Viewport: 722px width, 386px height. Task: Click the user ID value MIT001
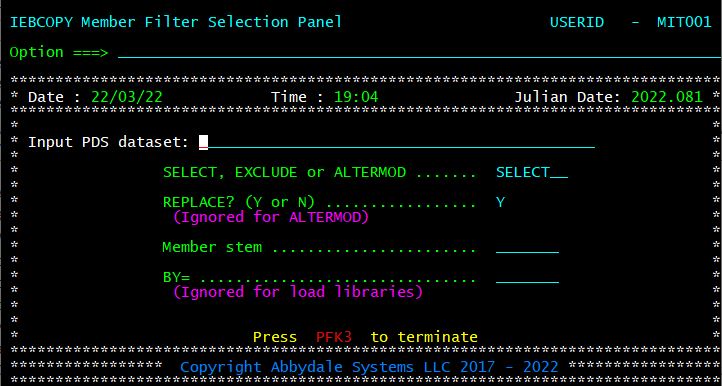(x=684, y=22)
